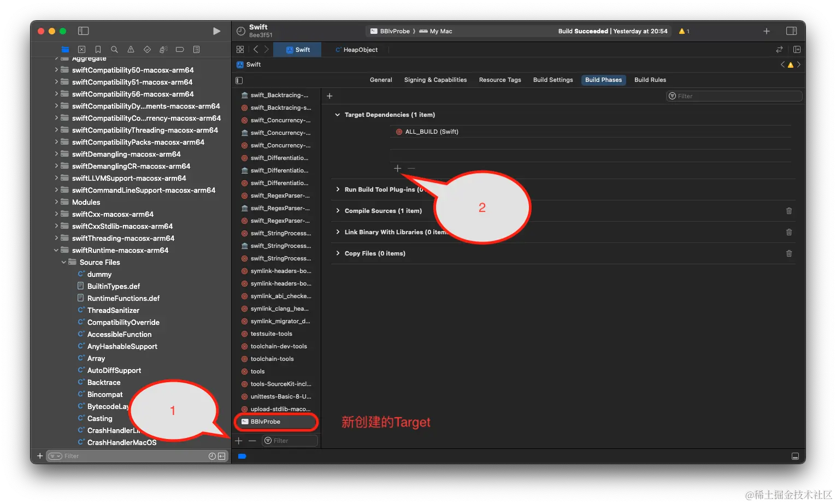Image resolution: width=836 pixels, height=504 pixels.
Task: Click Swift in the jump bar
Action: click(x=249, y=64)
